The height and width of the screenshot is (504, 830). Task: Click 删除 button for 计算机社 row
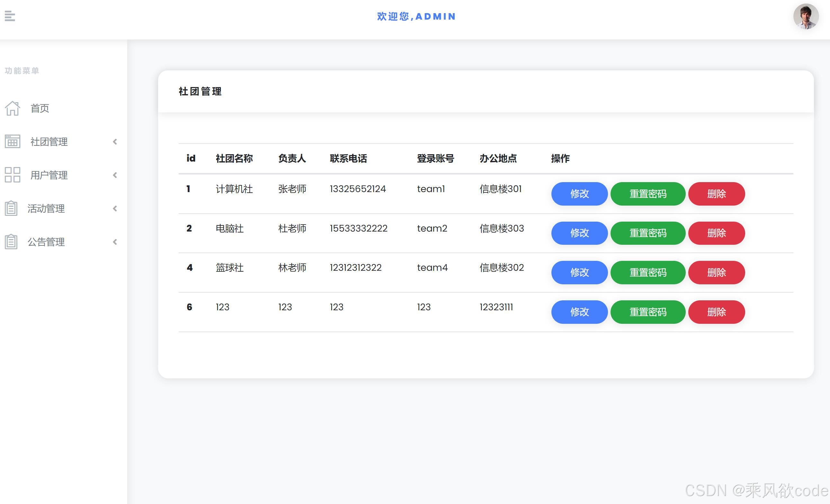(x=717, y=194)
